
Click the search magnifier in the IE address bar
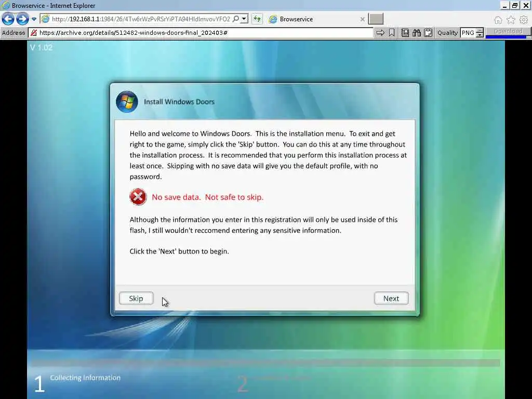pyautogui.click(x=235, y=19)
